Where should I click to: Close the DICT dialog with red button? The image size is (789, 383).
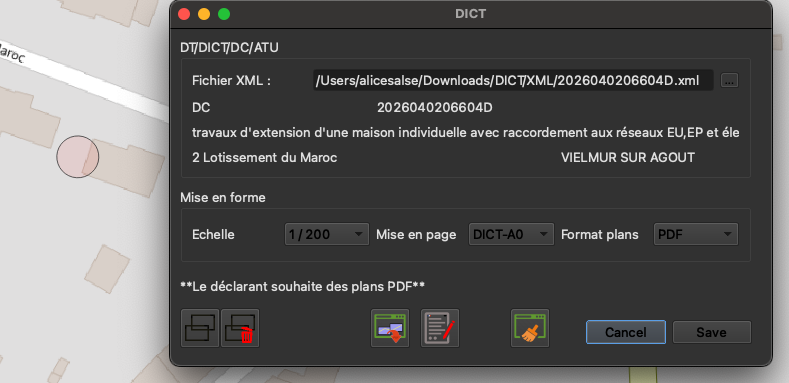pos(184,14)
